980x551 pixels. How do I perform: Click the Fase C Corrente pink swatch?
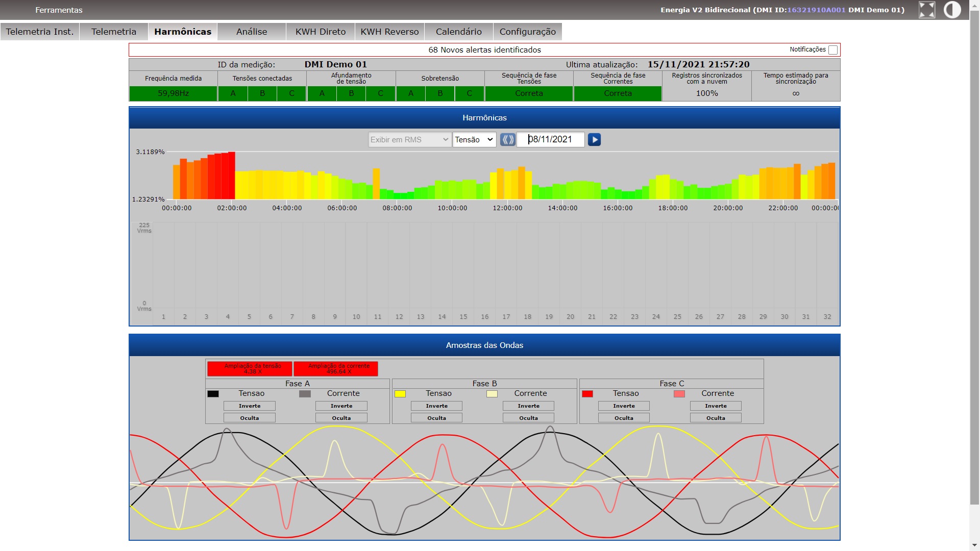click(x=679, y=394)
